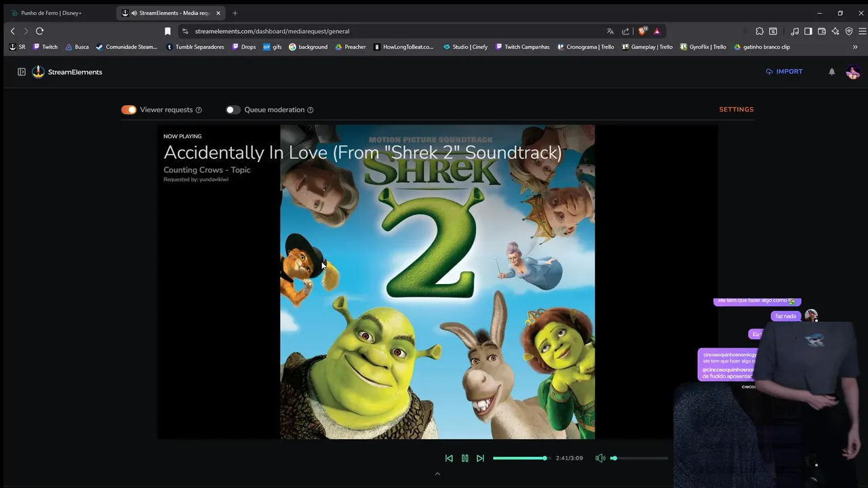Show Viewer requests help info icon

[x=199, y=110]
